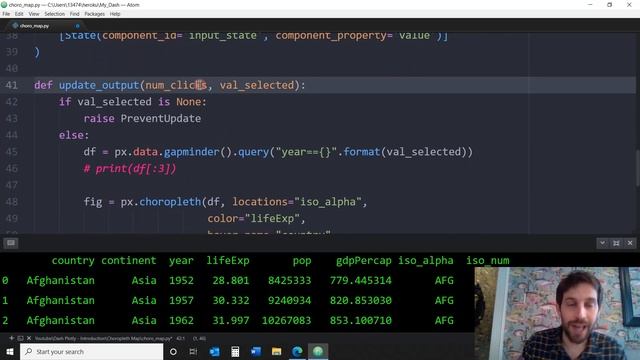Click gapminder in line 45
This screenshot has height=360, width=640.
pos(192,152)
